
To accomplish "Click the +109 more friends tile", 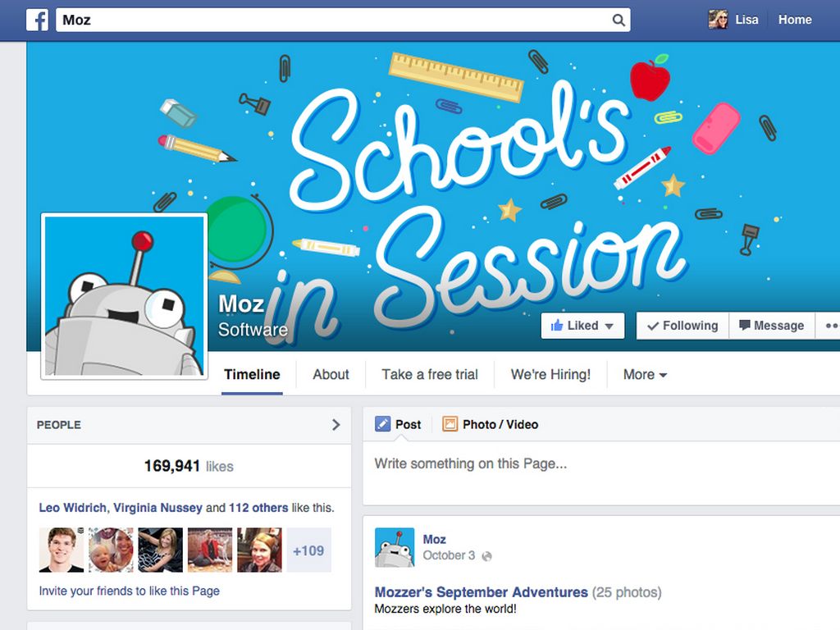I will point(309,550).
